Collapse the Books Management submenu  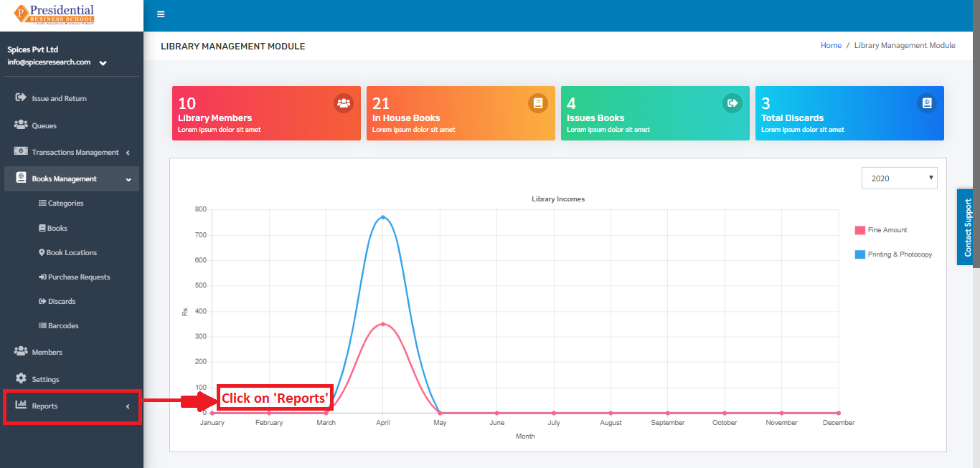(72, 178)
